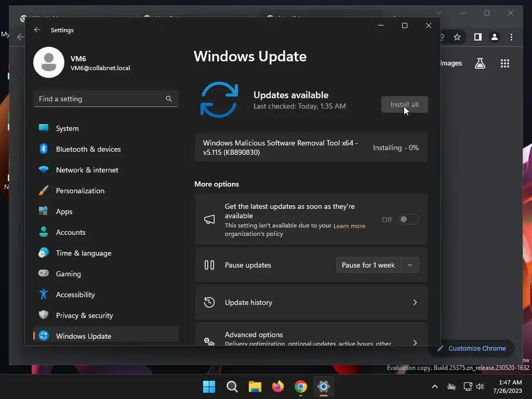Open Google apps grid icon in Chrome
Image resolution: width=532 pixels, height=399 pixels.
pyautogui.click(x=505, y=63)
